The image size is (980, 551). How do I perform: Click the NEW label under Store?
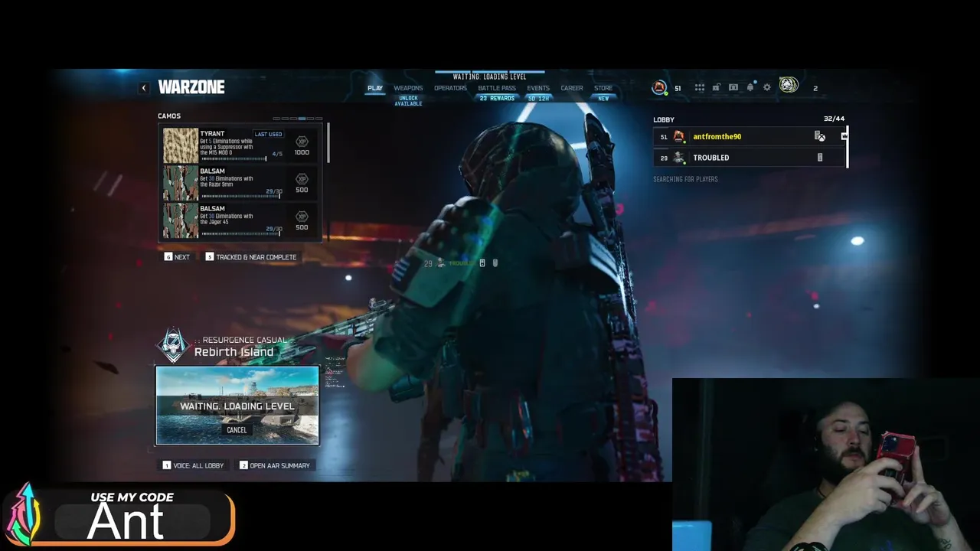(x=603, y=99)
